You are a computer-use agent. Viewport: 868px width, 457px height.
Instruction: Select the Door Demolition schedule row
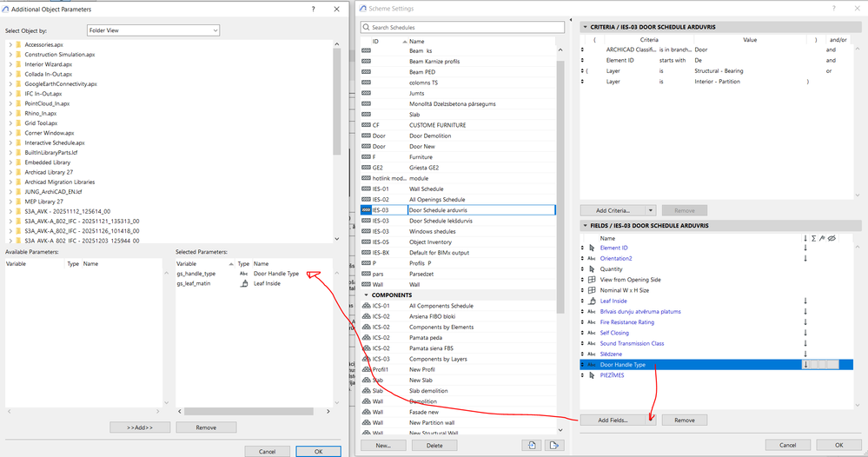[x=458, y=136]
